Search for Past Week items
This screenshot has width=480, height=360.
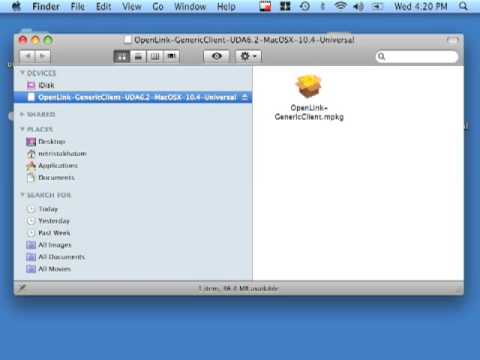(x=48, y=233)
